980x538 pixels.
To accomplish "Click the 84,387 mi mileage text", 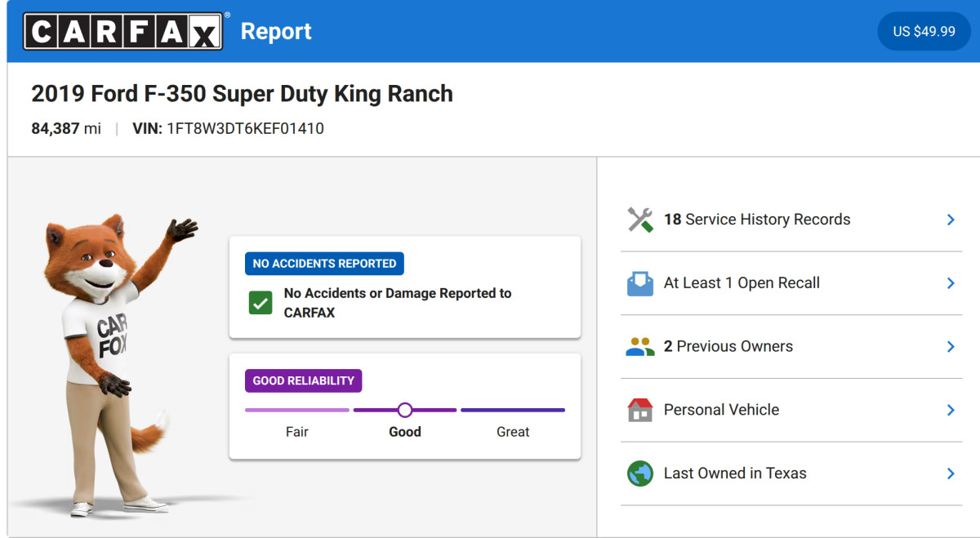I will (x=66, y=129).
